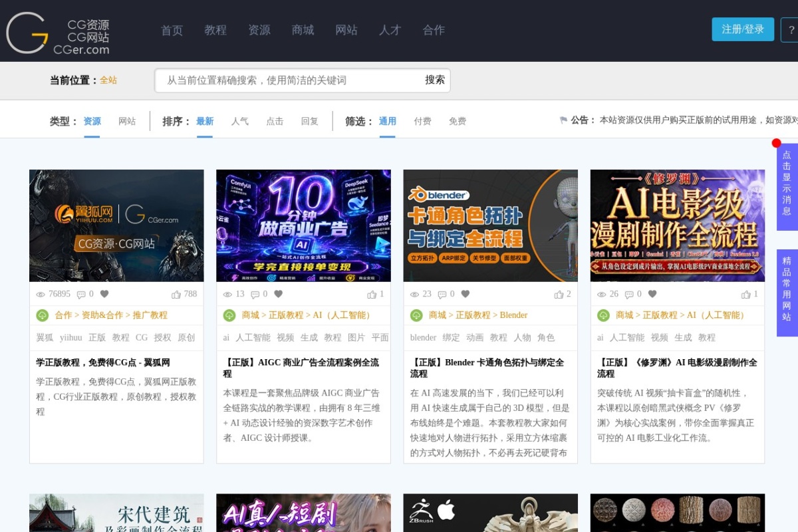Open the 点击显示消息 side tab
798x532 pixels.
point(787,187)
